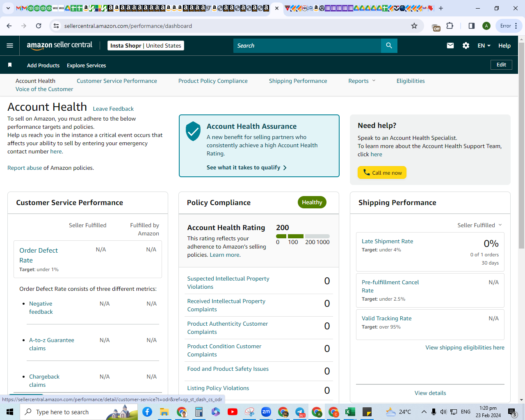Open the tab search dropdown arrow
The height and width of the screenshot is (420, 525).
pyautogui.click(x=8, y=8)
